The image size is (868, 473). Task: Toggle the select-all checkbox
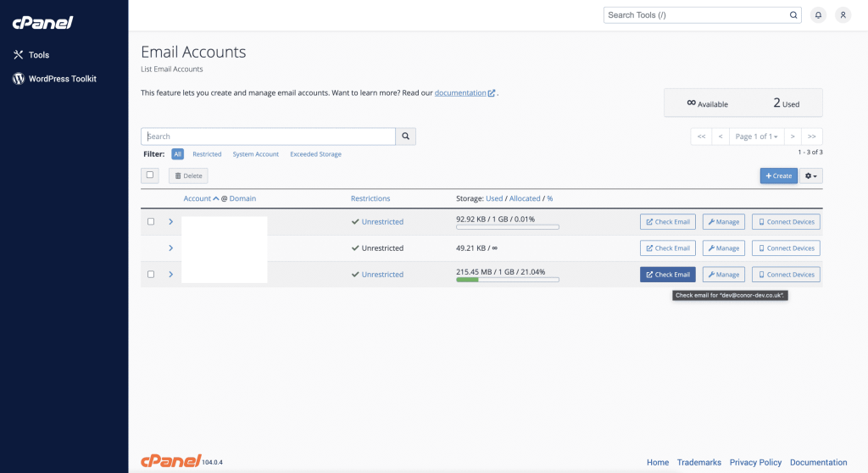pyautogui.click(x=150, y=175)
